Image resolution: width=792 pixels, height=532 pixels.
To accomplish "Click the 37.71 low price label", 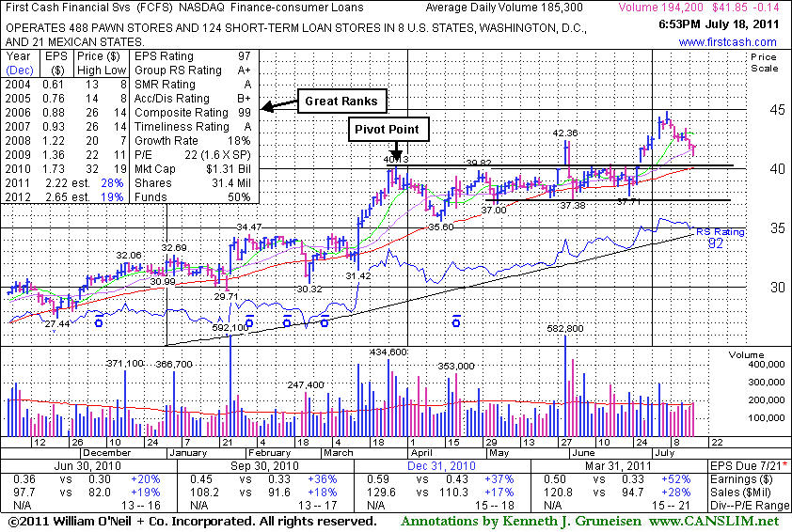I will (x=629, y=201).
